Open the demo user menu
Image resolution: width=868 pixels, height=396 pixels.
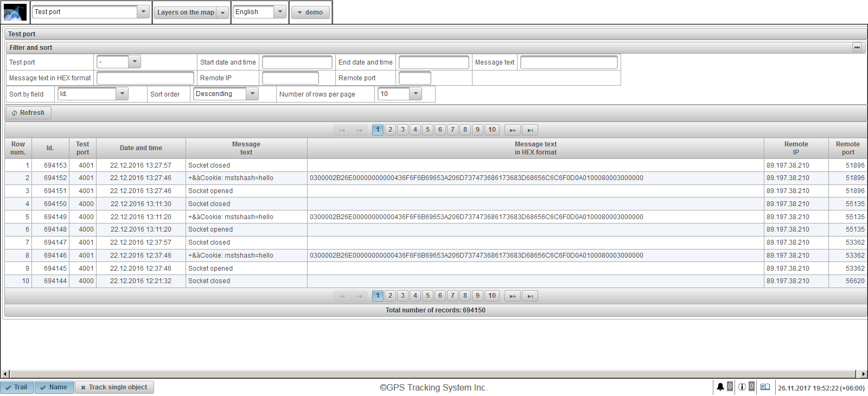coord(310,12)
